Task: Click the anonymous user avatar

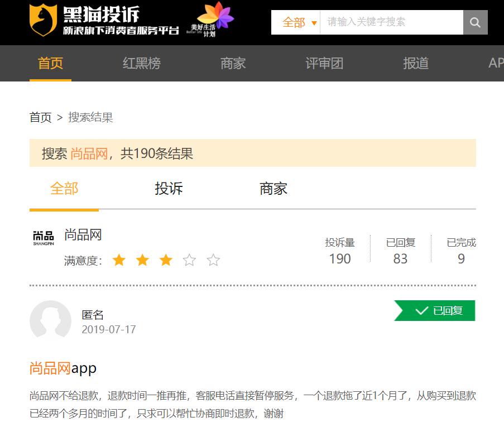Action: [50, 321]
